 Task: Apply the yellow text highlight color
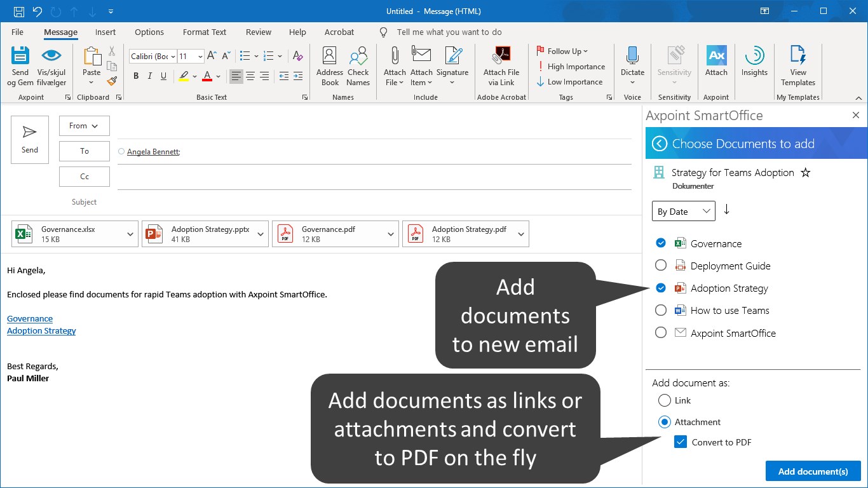pos(184,76)
